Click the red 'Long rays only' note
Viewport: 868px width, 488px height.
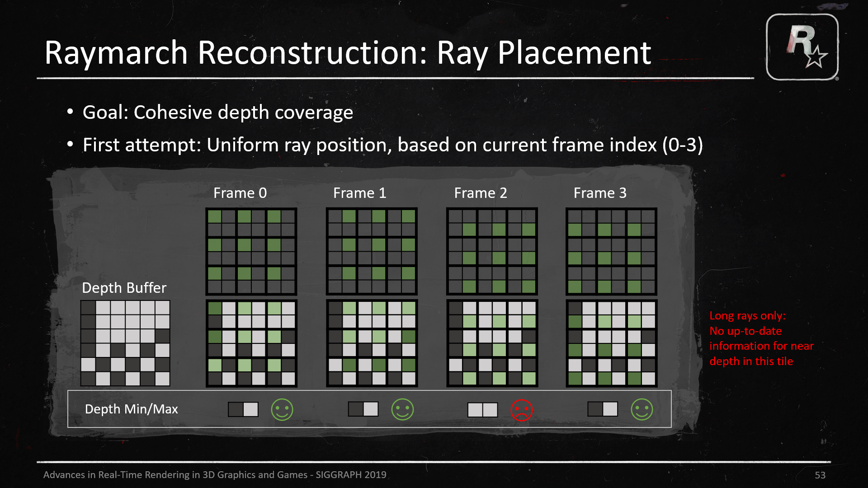pos(761,338)
